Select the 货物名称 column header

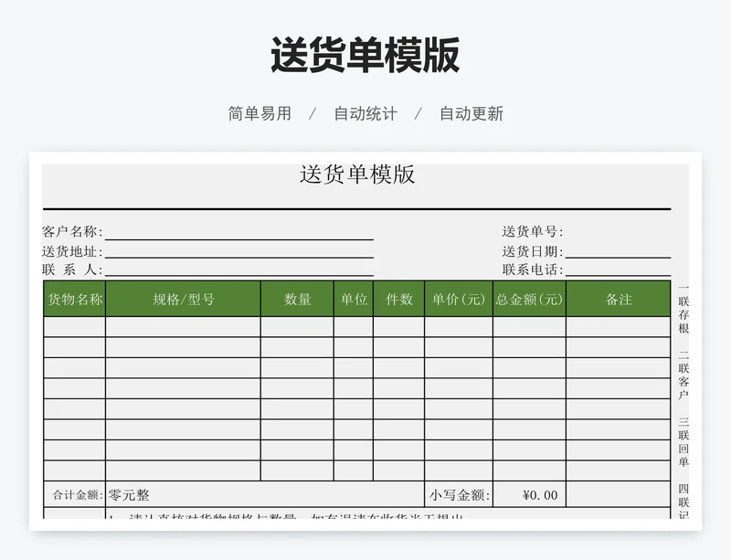[75, 299]
